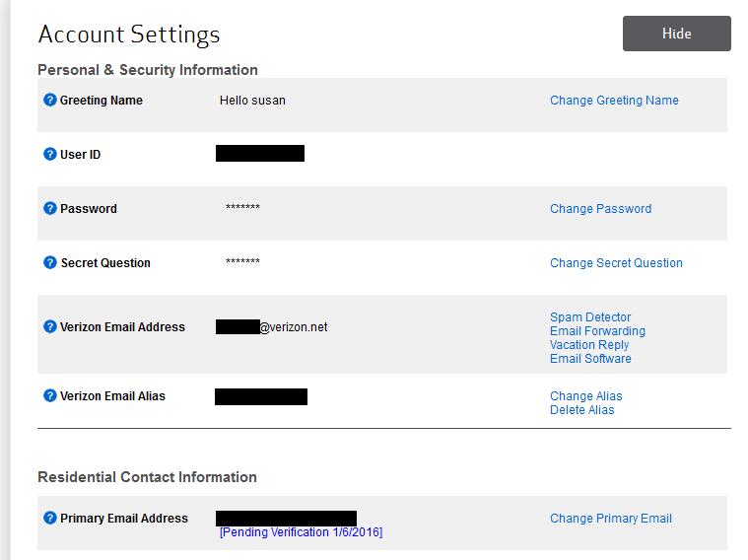Click Change Primary Email link

tap(611, 519)
